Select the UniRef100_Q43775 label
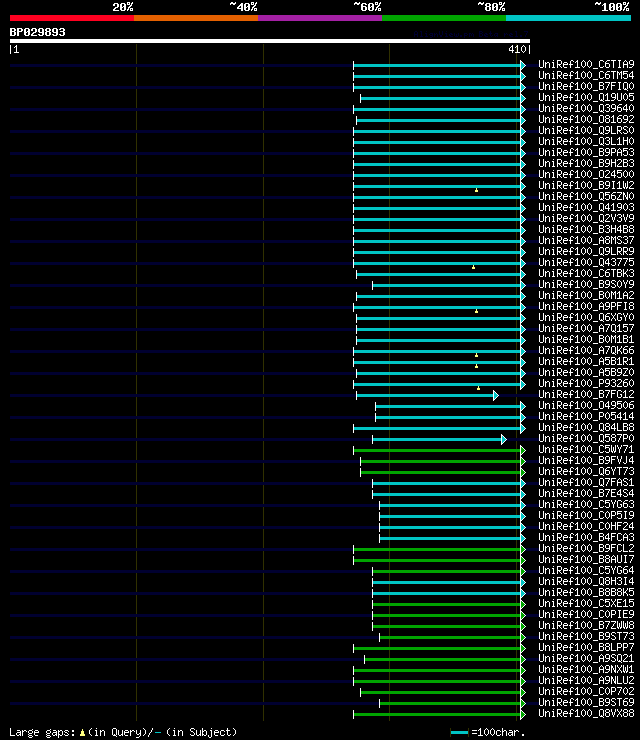The image size is (640, 740). 586,262
